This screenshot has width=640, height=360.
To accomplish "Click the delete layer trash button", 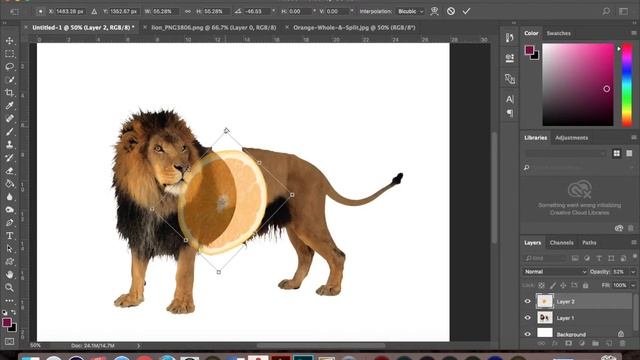I will point(622,344).
